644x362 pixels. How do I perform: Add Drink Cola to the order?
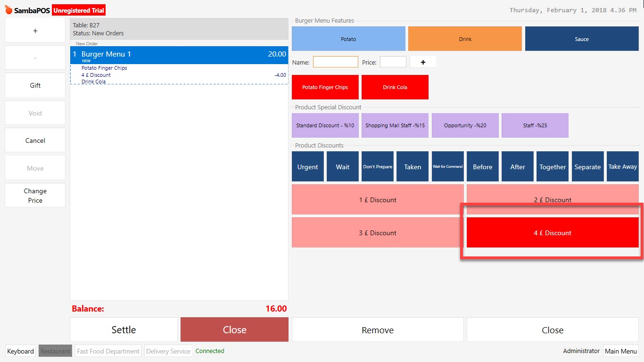395,87
